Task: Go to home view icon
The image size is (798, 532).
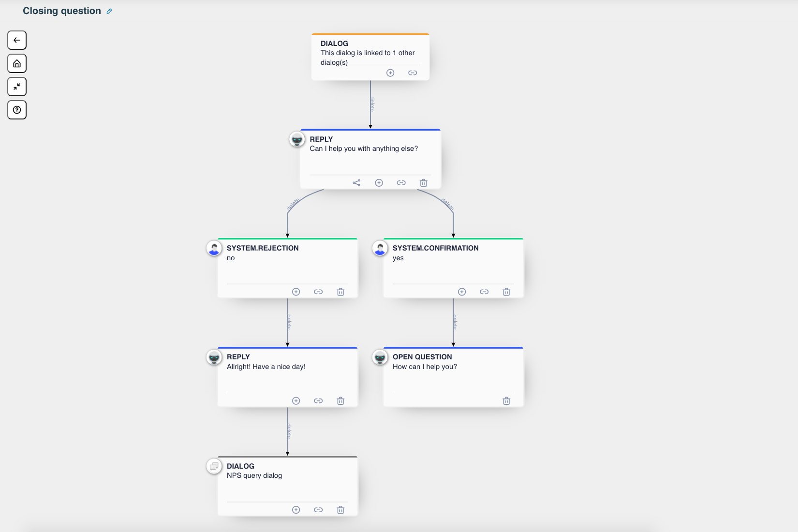Action: pos(17,63)
